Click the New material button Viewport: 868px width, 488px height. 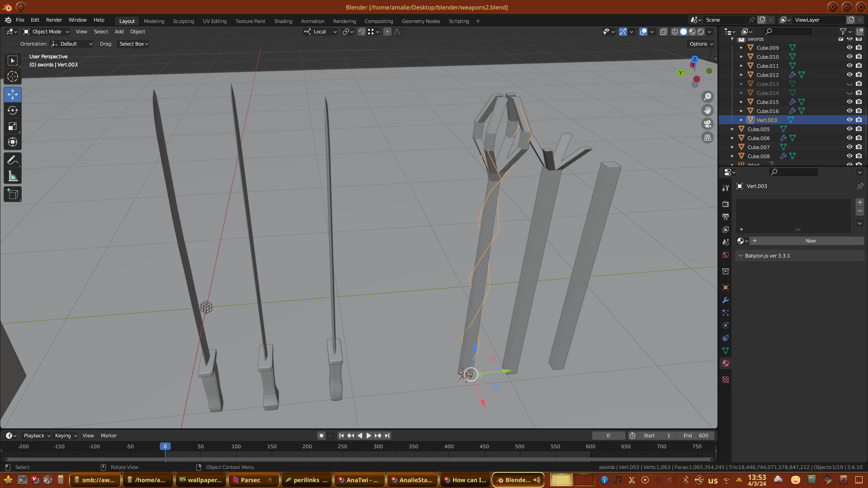(x=810, y=241)
